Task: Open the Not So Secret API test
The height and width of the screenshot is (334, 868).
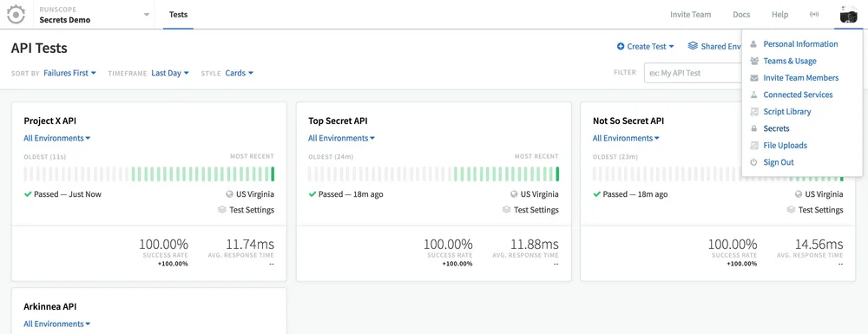Action: coord(628,121)
